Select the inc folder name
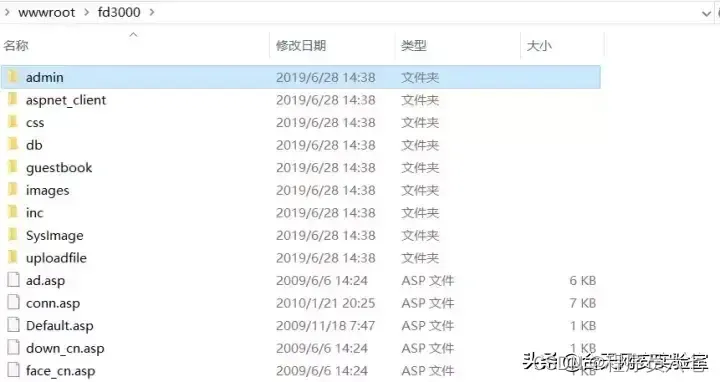The image size is (720, 382). click(34, 213)
